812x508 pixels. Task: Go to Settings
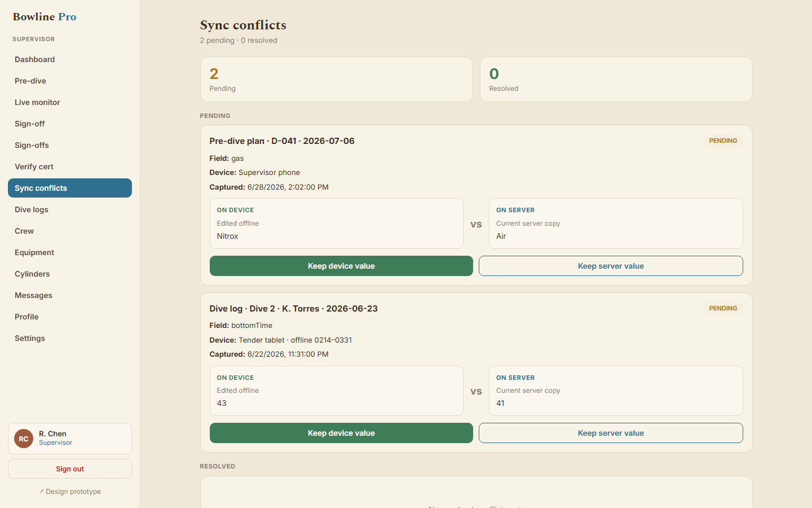pyautogui.click(x=70, y=338)
